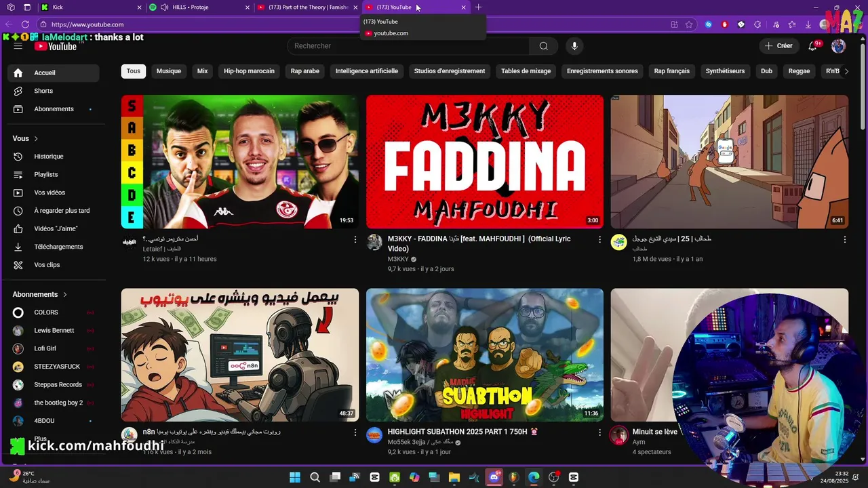
Task: Open Historique in the sidebar
Action: (x=54, y=157)
